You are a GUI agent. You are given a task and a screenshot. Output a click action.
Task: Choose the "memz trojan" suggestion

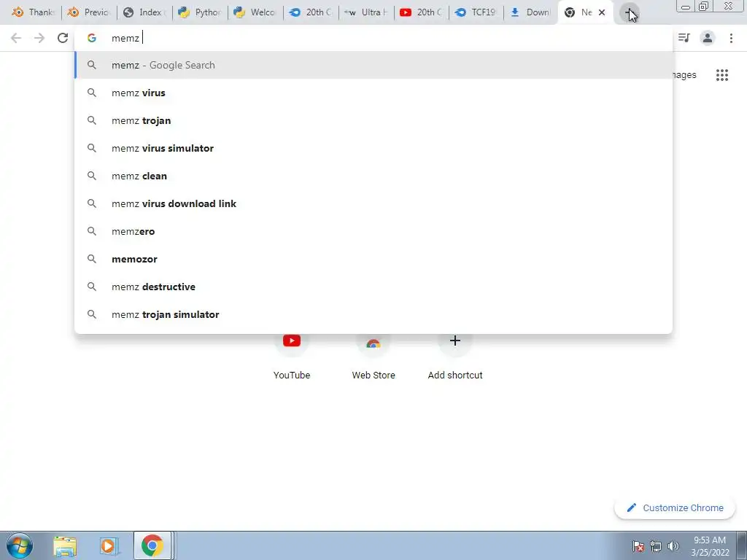tap(373, 120)
